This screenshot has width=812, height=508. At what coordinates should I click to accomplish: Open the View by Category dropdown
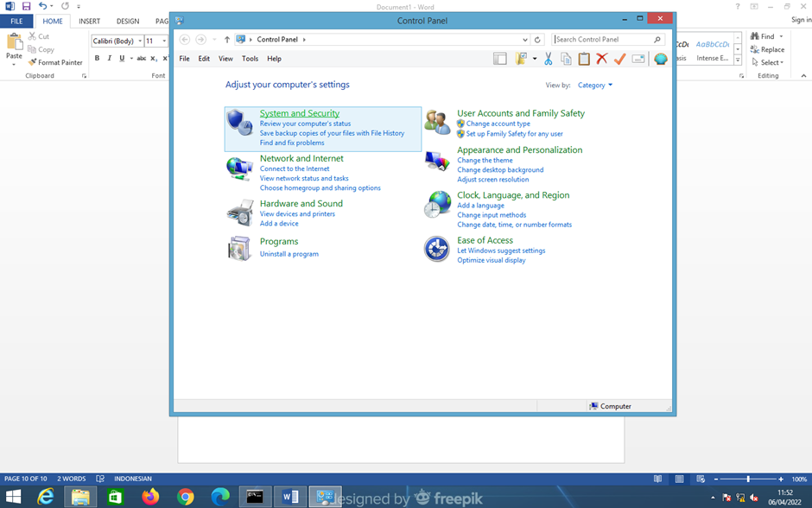click(595, 85)
